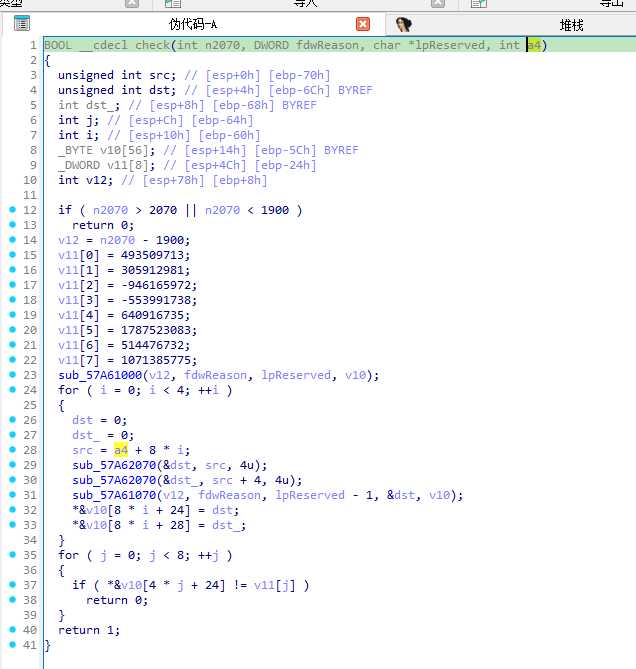636x669 pixels.
Task: Toggle breakpoint dot on line 40
Action: click(11, 630)
